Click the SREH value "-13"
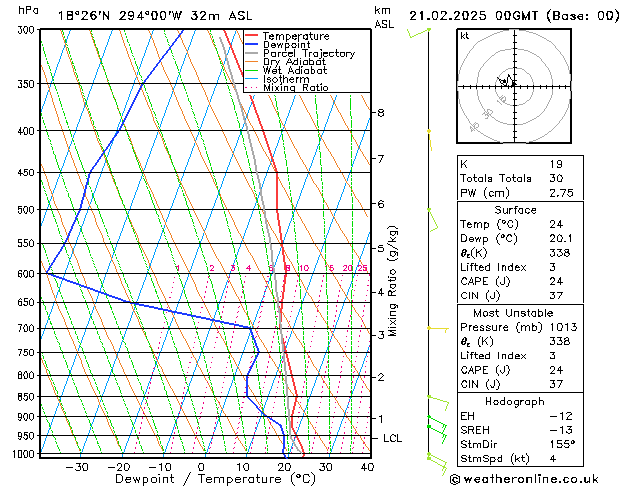Screen dimensions: 629x486 (x=561, y=430)
